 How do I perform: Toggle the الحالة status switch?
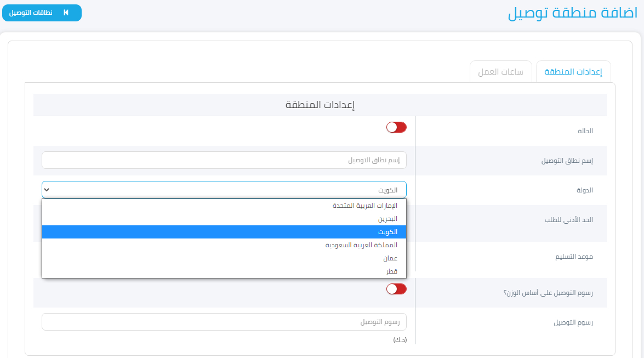coord(396,127)
